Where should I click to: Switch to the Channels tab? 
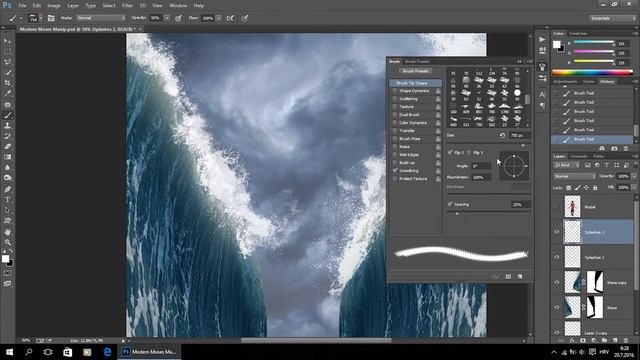(x=578, y=156)
